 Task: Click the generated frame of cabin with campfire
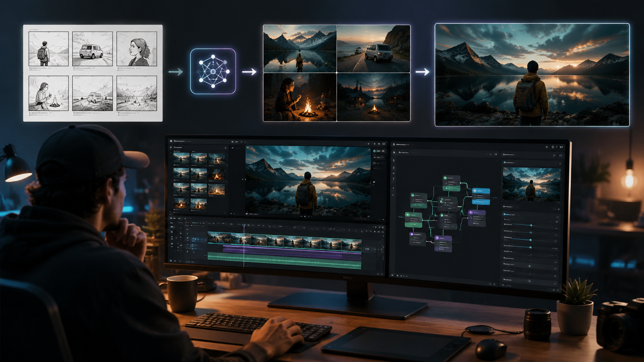point(374,97)
